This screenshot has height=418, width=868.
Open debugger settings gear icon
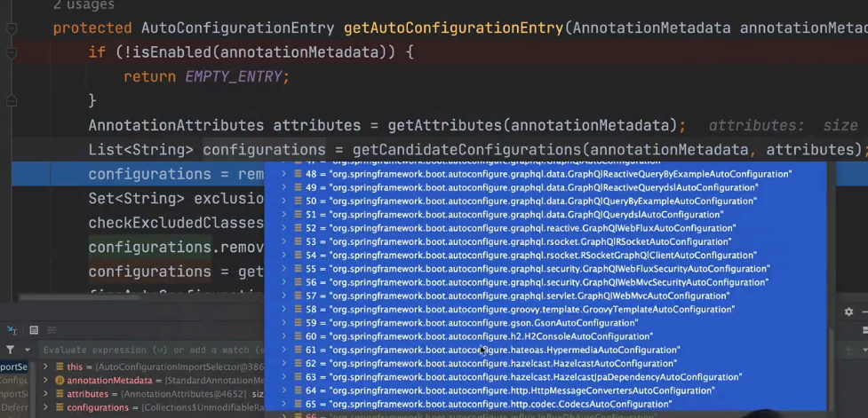point(848,312)
